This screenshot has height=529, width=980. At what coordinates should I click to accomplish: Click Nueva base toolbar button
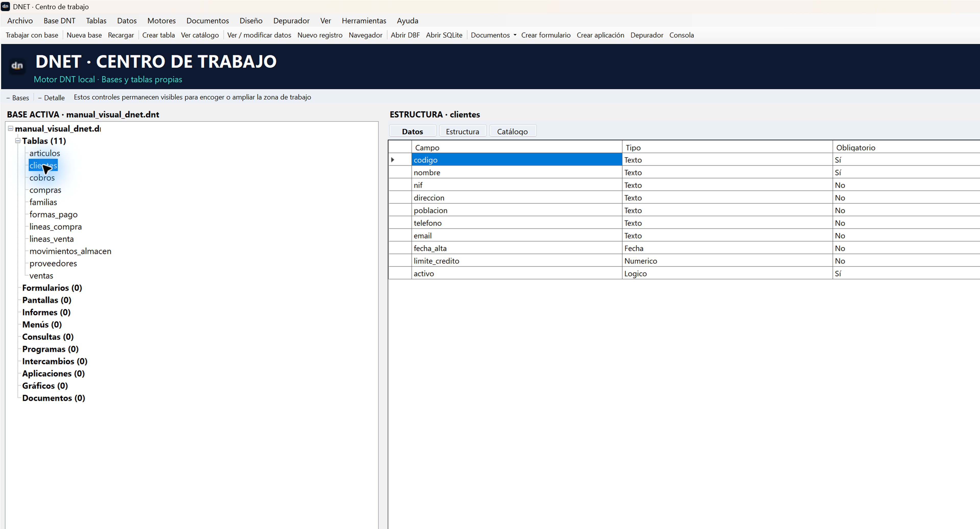[x=84, y=35]
